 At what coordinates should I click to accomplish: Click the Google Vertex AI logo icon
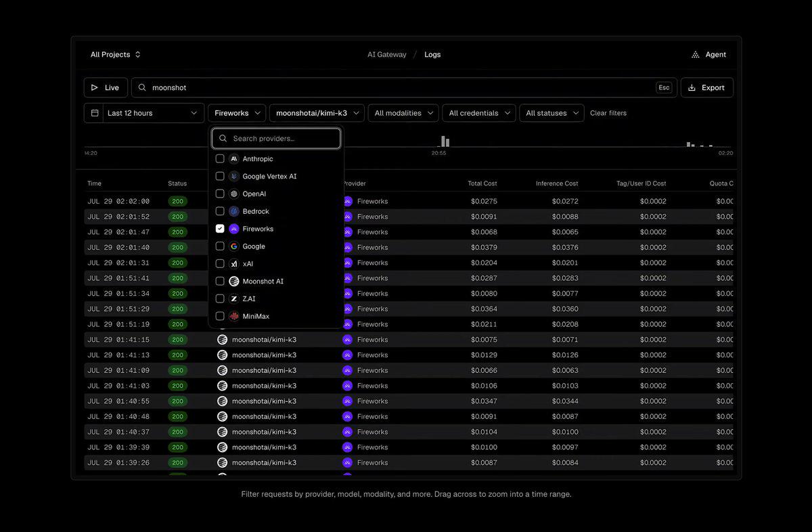tap(234, 177)
